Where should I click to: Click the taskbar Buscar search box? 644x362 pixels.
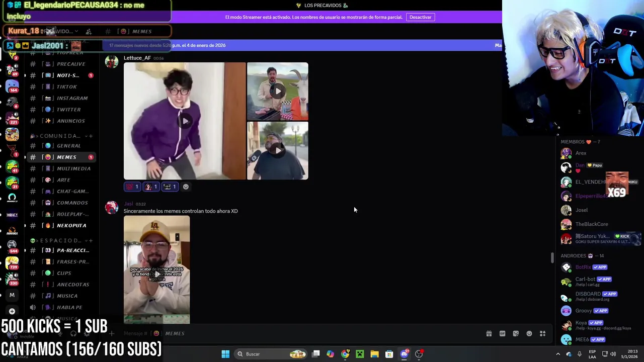pyautogui.click(x=272, y=354)
